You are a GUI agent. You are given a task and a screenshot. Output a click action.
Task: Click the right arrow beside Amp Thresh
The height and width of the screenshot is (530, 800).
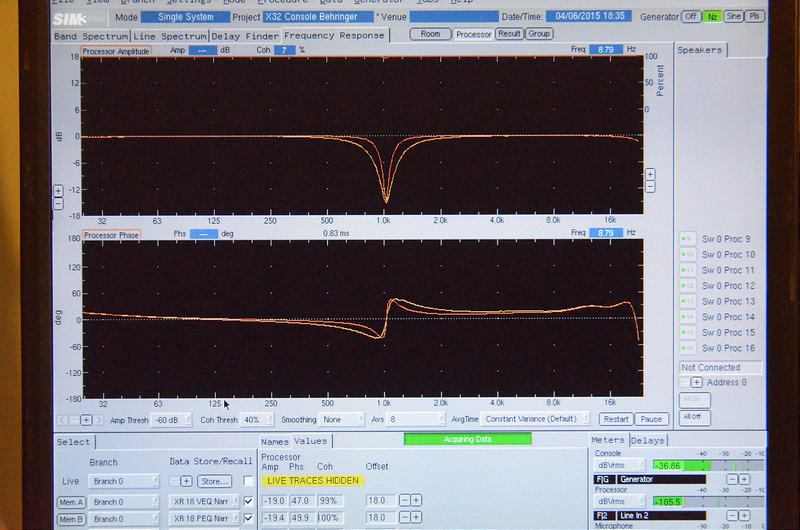98,420
